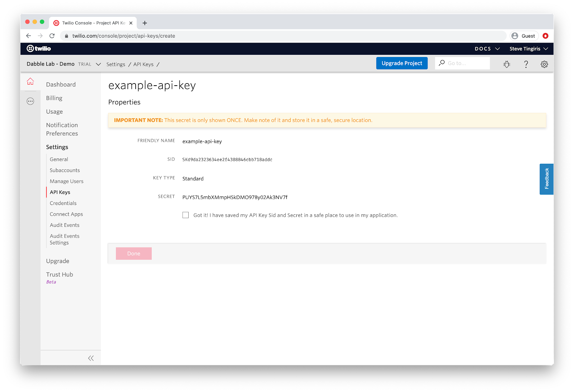The width and height of the screenshot is (574, 392).
Task: Click the padlock site info icon
Action: (66, 36)
